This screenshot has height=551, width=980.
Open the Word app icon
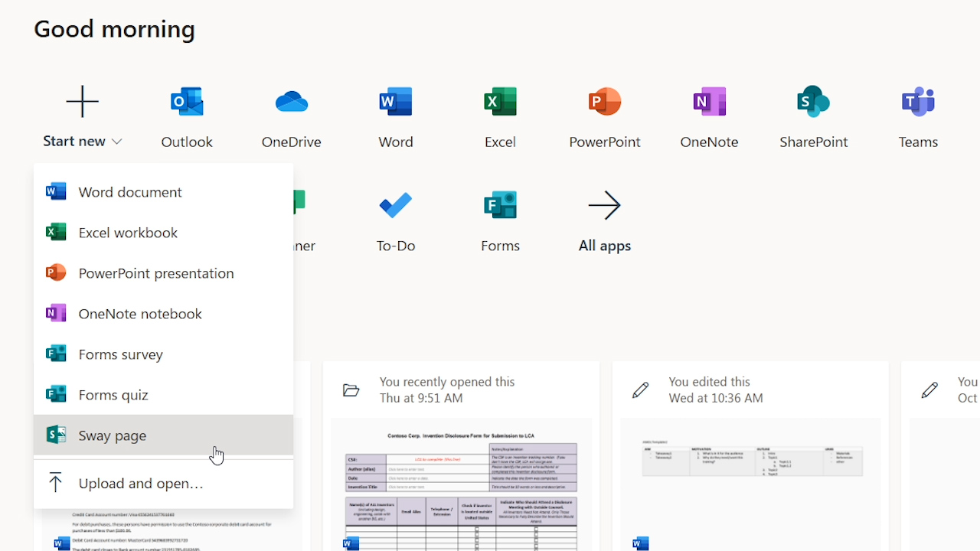396,101
